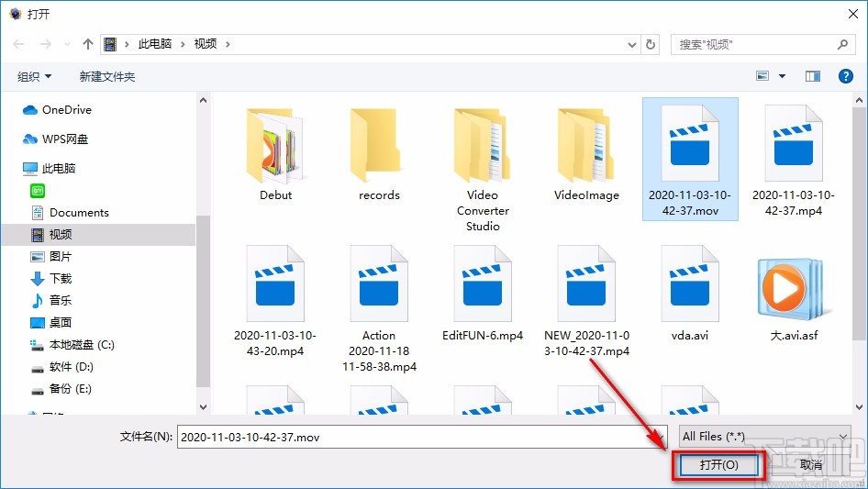868x489 pixels.
Task: Click 此电脑 in address breadcrumb
Action: tap(155, 44)
